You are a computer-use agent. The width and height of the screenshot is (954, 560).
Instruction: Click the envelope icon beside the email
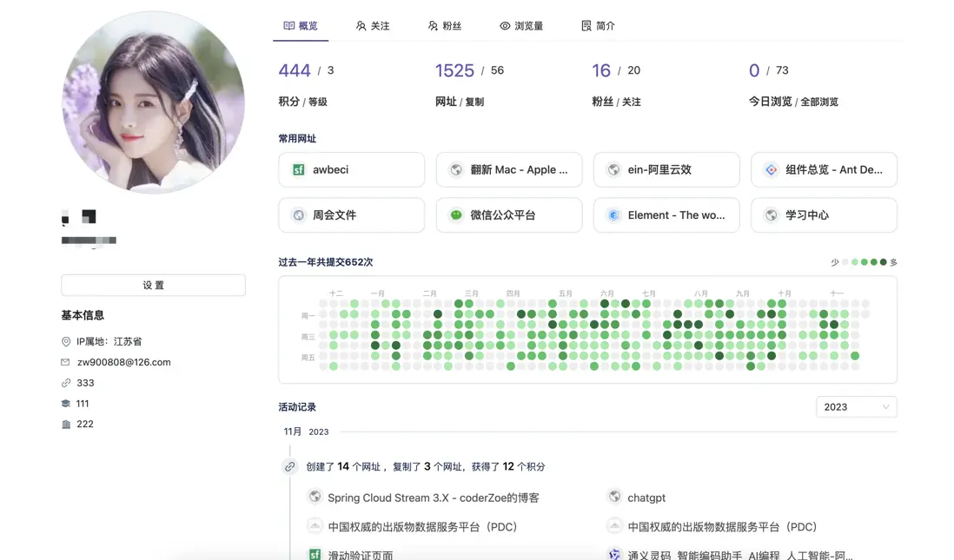click(65, 362)
